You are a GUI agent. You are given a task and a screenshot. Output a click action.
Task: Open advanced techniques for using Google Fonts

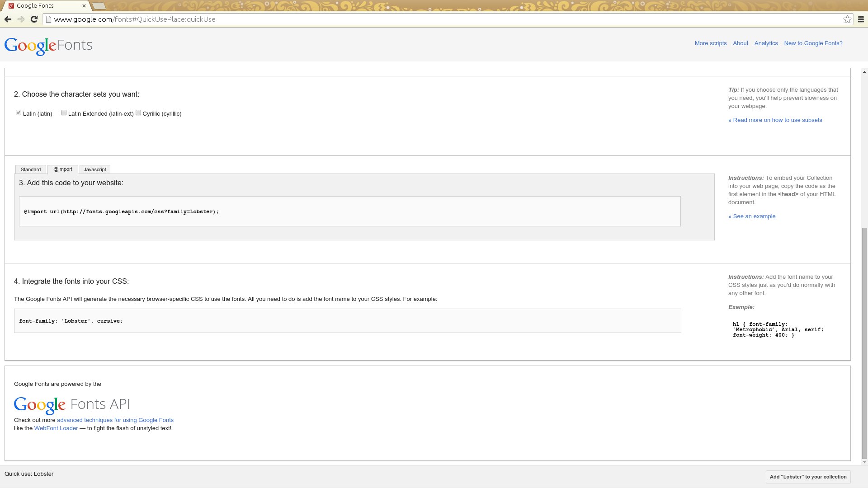pos(115,420)
